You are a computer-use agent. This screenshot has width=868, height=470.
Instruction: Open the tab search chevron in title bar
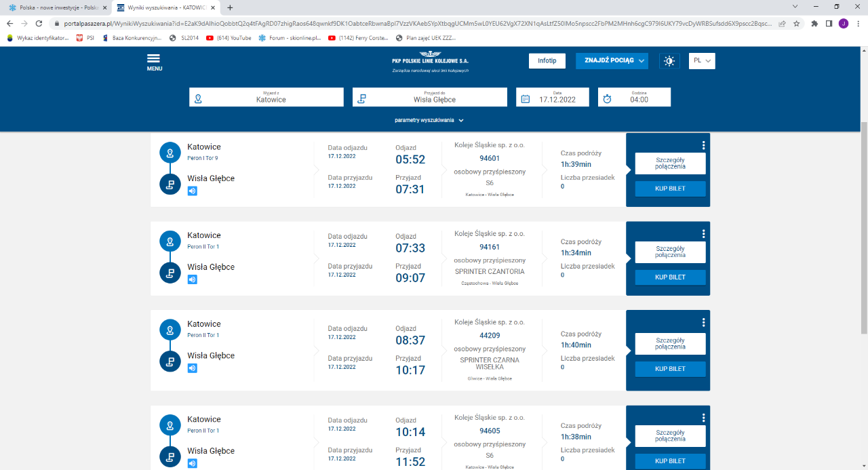pos(795,7)
